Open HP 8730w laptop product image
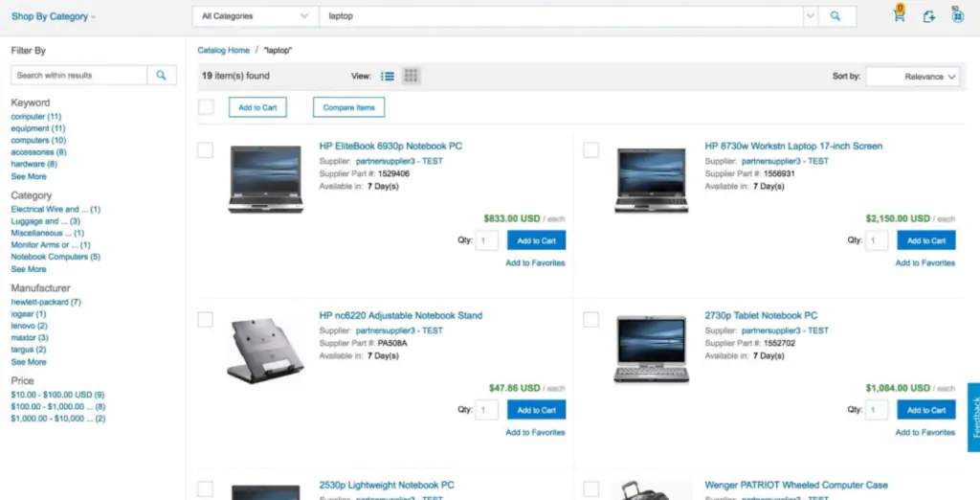Screen dimensions: 980x500 [651, 180]
